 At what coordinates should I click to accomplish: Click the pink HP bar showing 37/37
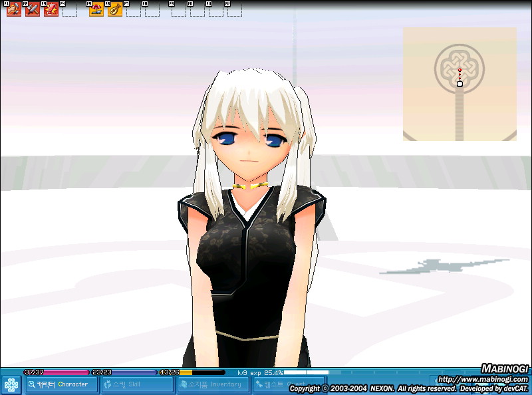click(57, 372)
